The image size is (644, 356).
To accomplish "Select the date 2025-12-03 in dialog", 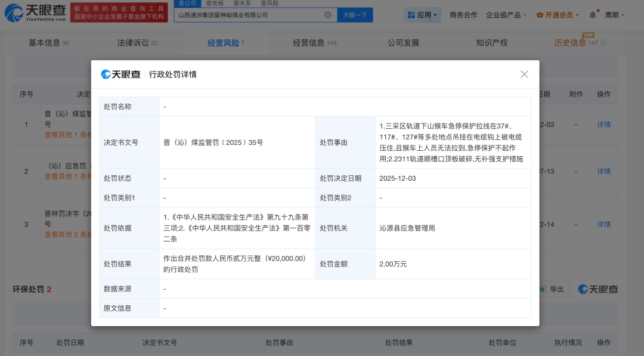I will point(397,178).
